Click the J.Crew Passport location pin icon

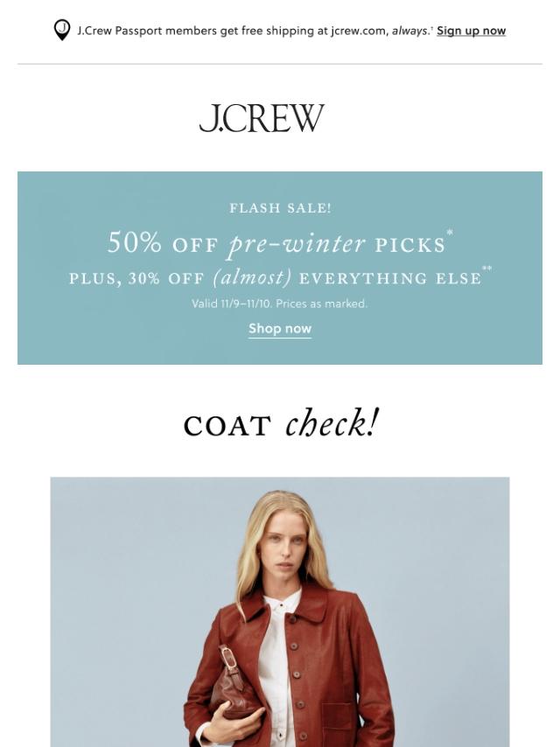(x=62, y=30)
